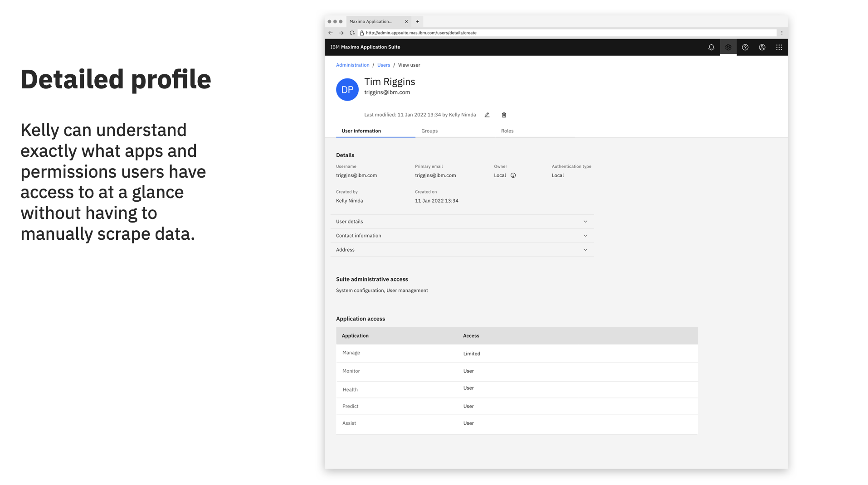Go back with browser back arrow
868x485 pixels.
(x=330, y=33)
